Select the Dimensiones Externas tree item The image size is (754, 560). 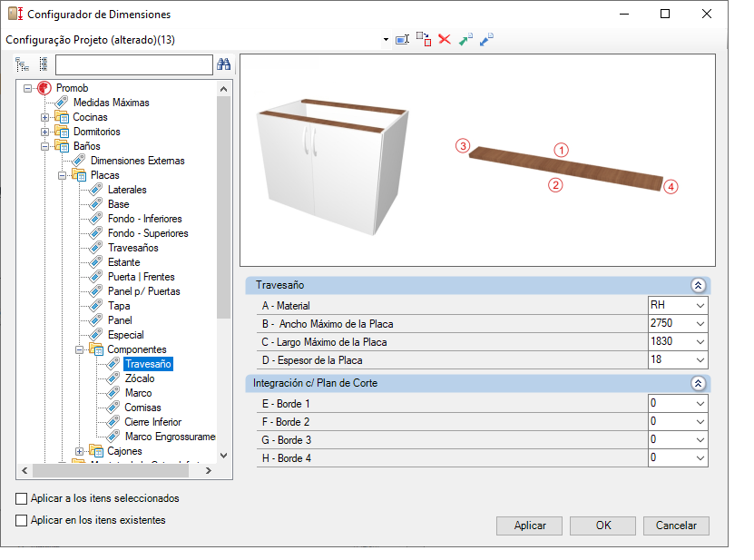(138, 161)
